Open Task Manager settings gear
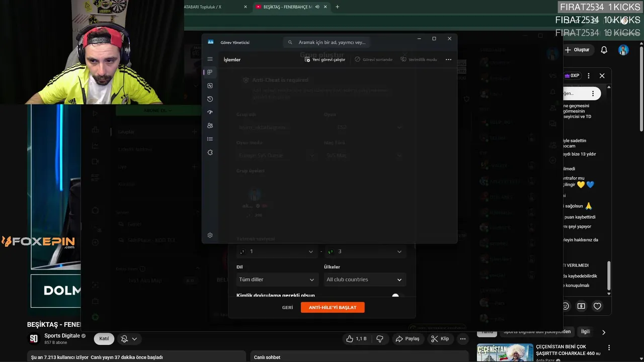644x362 pixels. pyautogui.click(x=210, y=235)
